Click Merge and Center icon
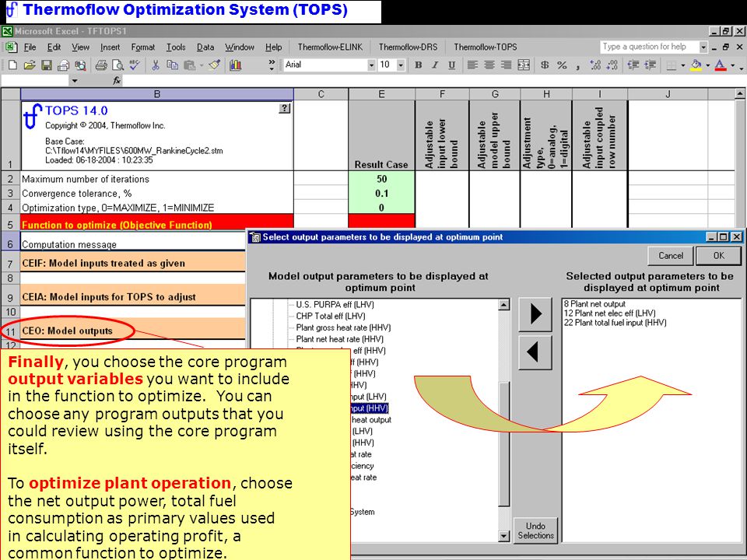Screen dimensions: 747x560 524,65
